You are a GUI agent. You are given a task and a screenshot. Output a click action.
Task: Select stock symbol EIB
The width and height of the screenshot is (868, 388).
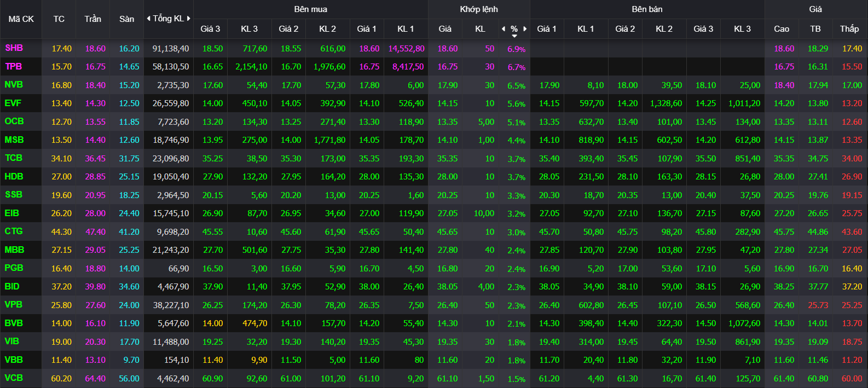pyautogui.click(x=12, y=213)
